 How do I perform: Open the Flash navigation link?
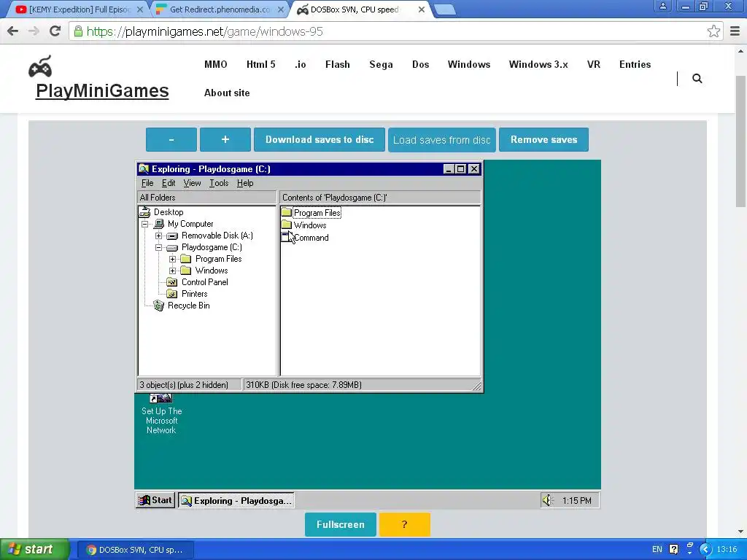tap(337, 64)
